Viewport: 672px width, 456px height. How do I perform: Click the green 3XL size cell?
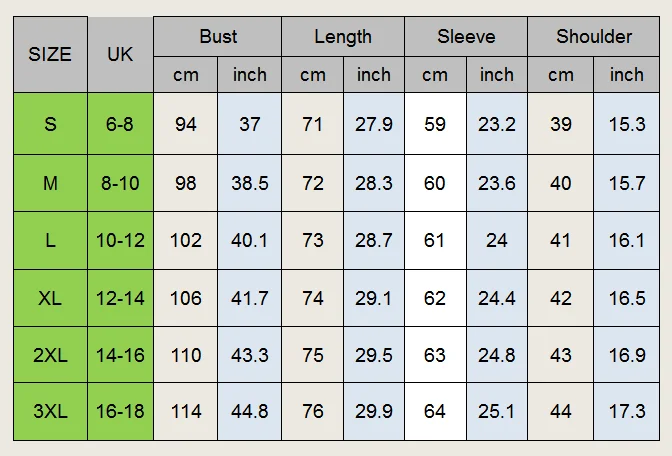pyautogui.click(x=51, y=411)
